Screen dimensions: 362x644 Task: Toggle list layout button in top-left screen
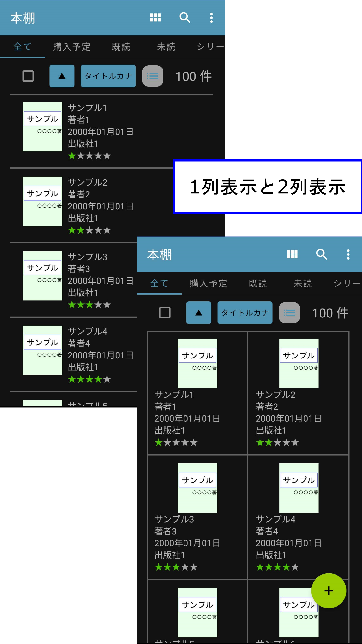153,76
